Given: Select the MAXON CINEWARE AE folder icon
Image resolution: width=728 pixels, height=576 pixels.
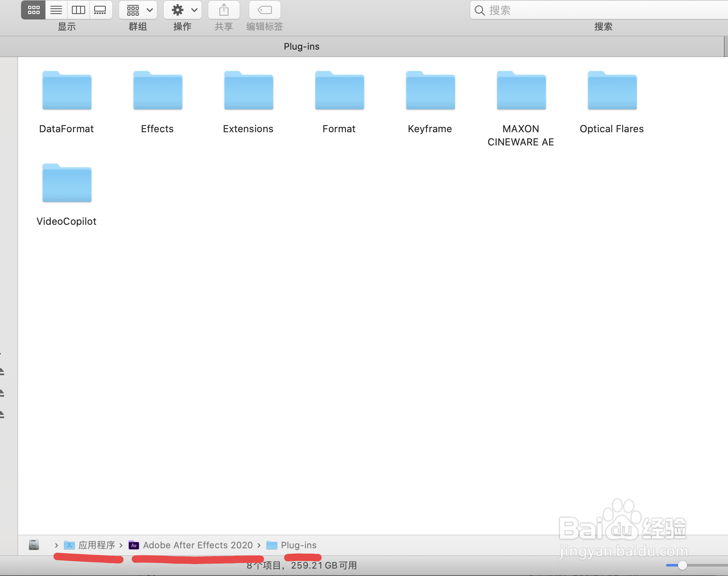Looking at the screenshot, I should [x=521, y=90].
